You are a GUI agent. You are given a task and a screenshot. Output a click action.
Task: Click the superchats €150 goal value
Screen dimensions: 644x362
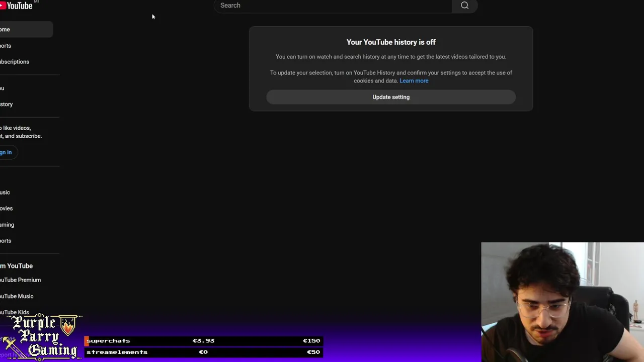coord(311,341)
